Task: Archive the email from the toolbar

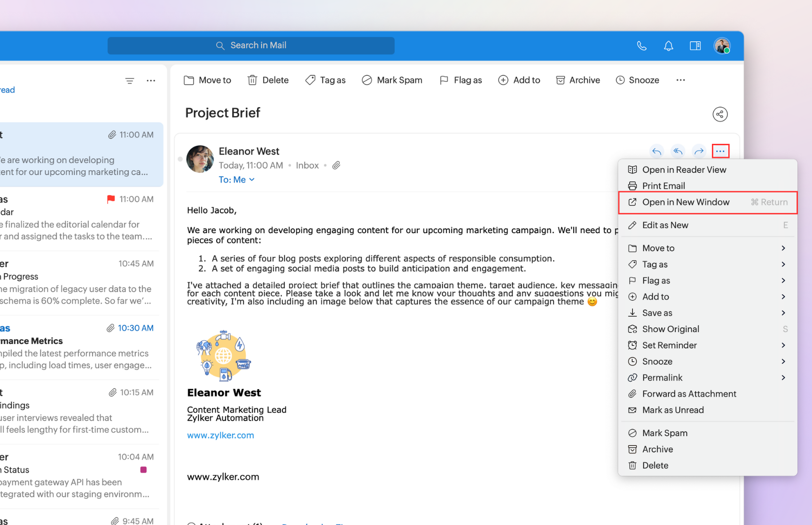Action: pyautogui.click(x=578, y=80)
